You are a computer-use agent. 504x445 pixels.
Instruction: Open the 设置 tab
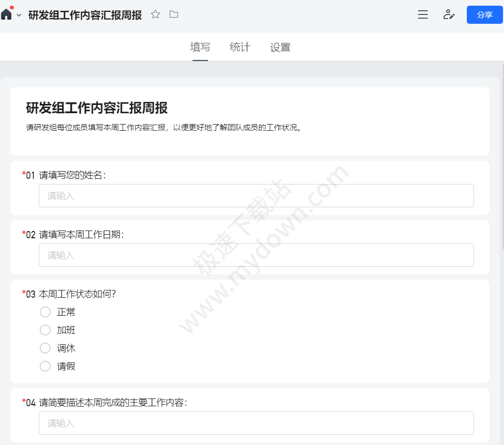[280, 48]
